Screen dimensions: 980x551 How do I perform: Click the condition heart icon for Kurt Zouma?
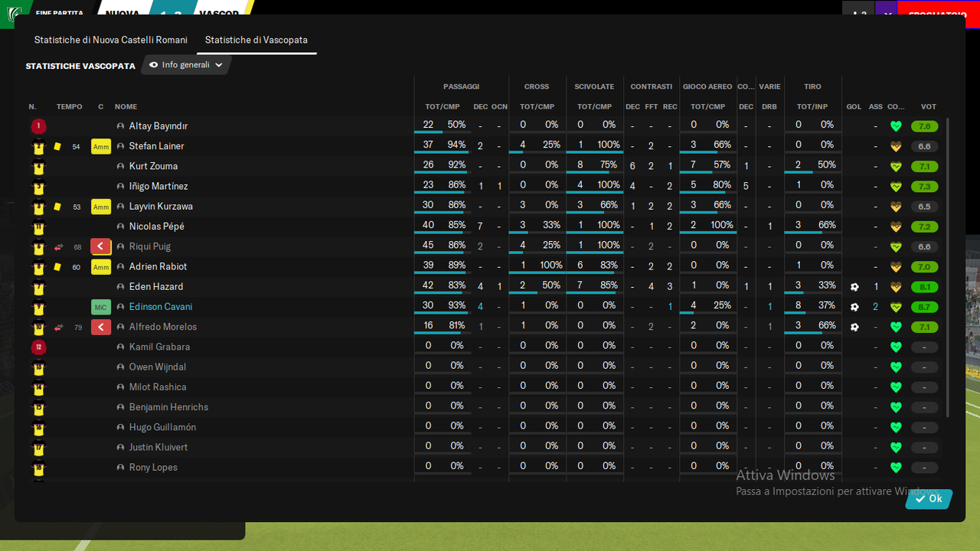(896, 166)
